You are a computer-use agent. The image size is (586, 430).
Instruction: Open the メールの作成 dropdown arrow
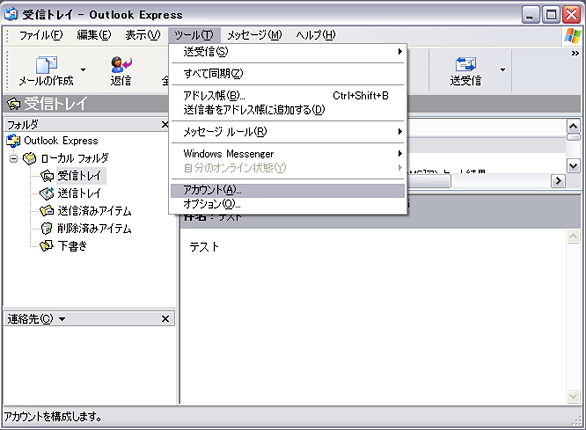(x=83, y=69)
